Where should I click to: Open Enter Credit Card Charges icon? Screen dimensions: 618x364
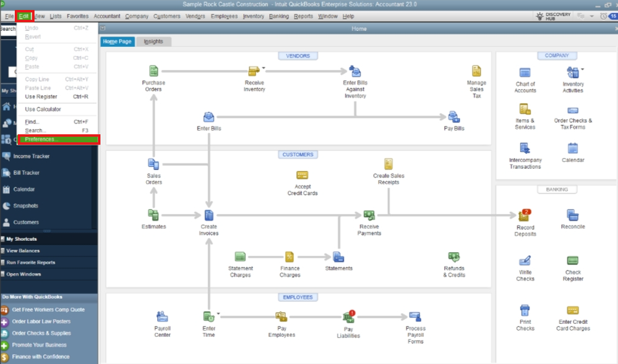coord(573,310)
